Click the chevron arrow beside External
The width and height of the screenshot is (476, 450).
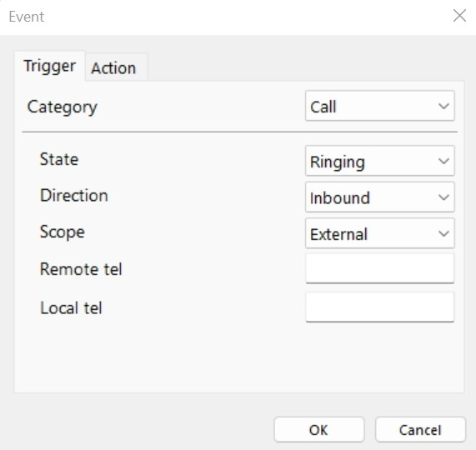[x=443, y=233]
